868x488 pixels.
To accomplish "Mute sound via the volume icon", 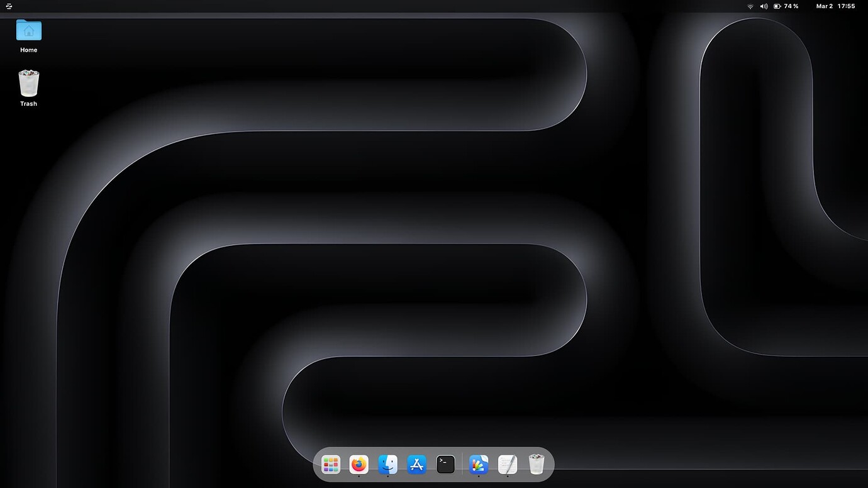I will (763, 6).
